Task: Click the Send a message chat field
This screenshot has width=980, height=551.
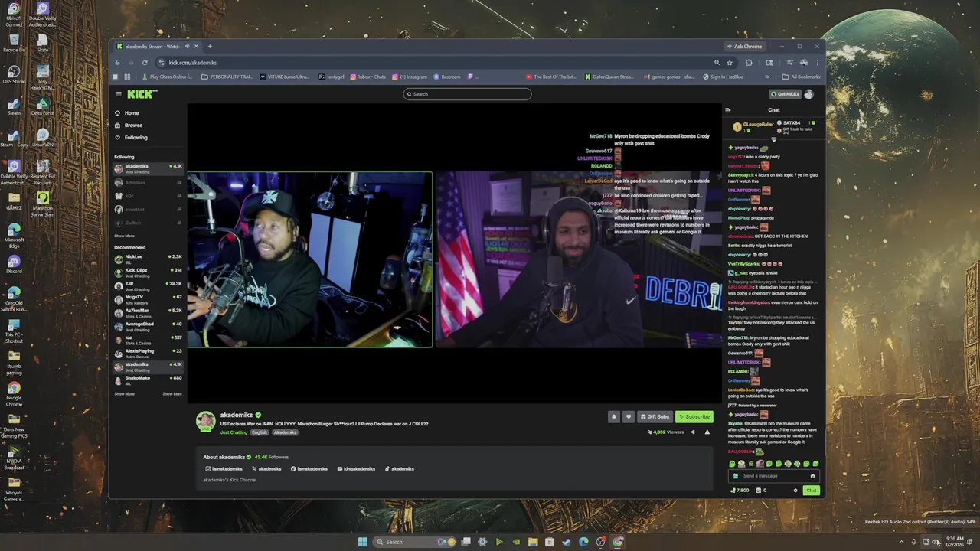Action: coord(773,476)
